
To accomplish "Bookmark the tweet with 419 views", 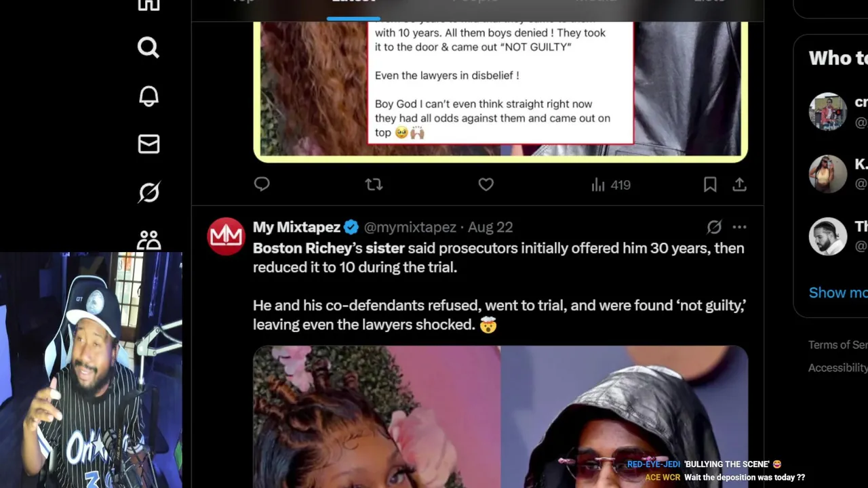I will 710,184.
